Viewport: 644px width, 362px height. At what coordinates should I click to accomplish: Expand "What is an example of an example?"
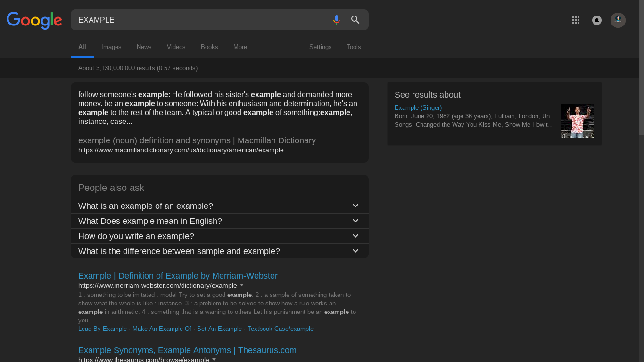pos(220,206)
